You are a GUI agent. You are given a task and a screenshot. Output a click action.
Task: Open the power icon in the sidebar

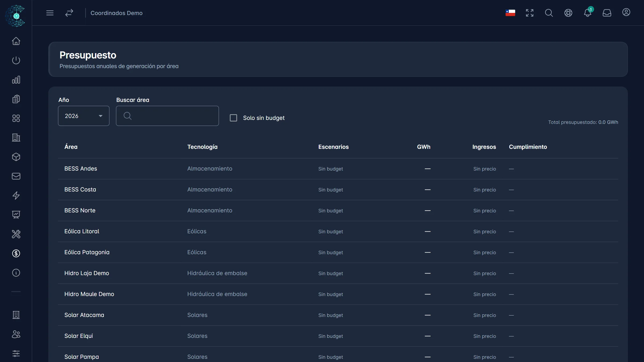point(16,60)
